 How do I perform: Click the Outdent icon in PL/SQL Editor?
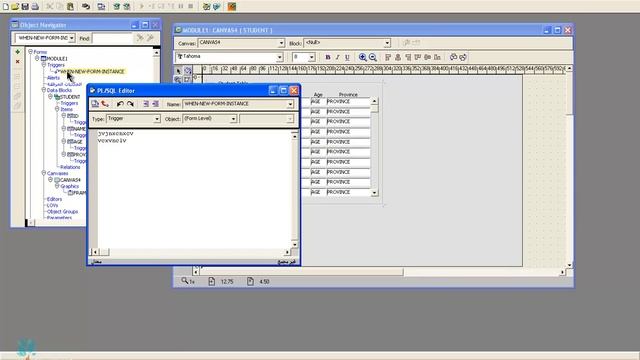coord(156,104)
